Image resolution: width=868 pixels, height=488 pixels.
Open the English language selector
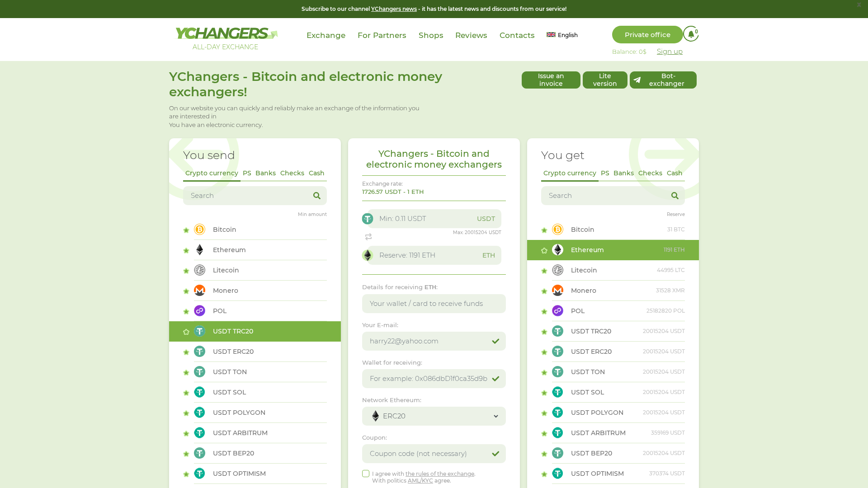(x=562, y=35)
